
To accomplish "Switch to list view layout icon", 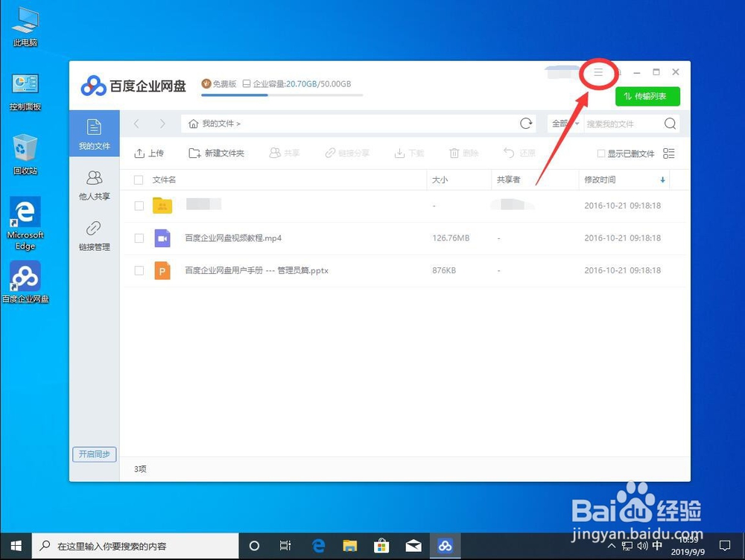I will click(x=668, y=153).
